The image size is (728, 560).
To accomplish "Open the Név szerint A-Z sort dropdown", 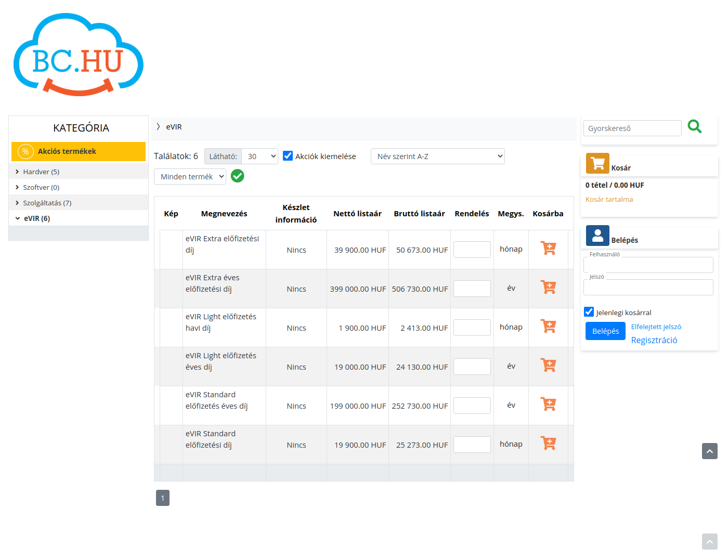I will coord(438,157).
